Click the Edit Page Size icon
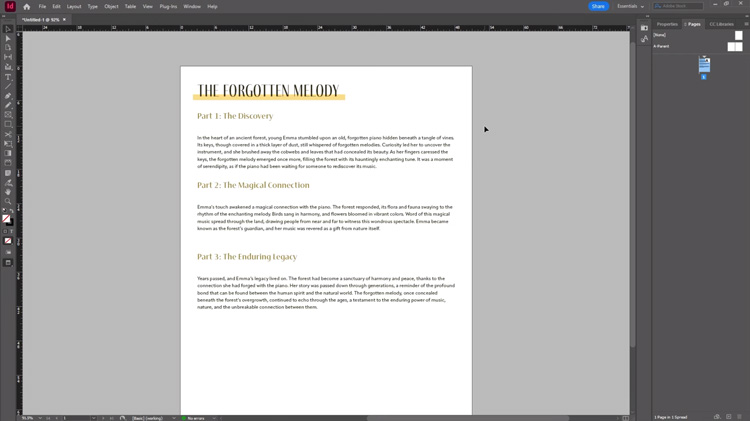 717,417
